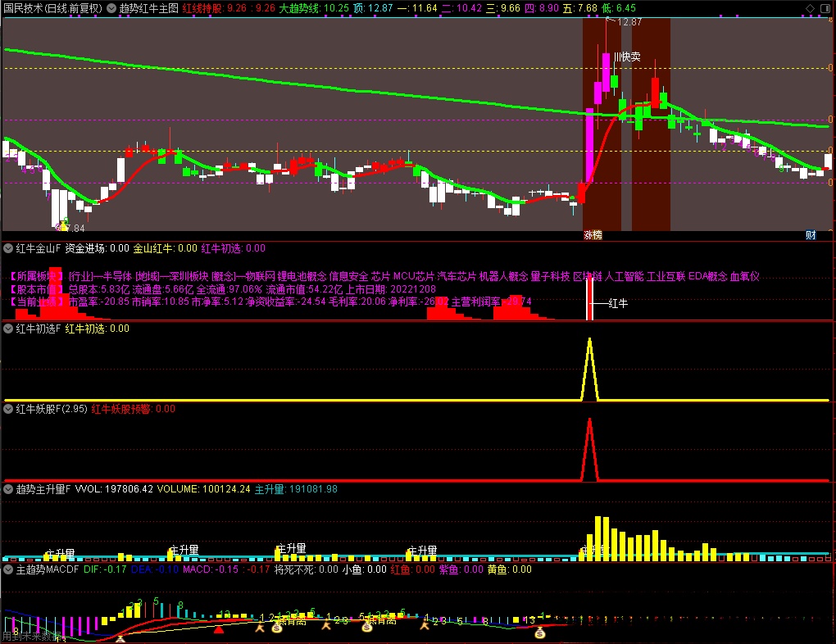This screenshot has height=644, width=836.
Task: Click the rightmost money bag icon in MACD panel
Action: [540, 633]
